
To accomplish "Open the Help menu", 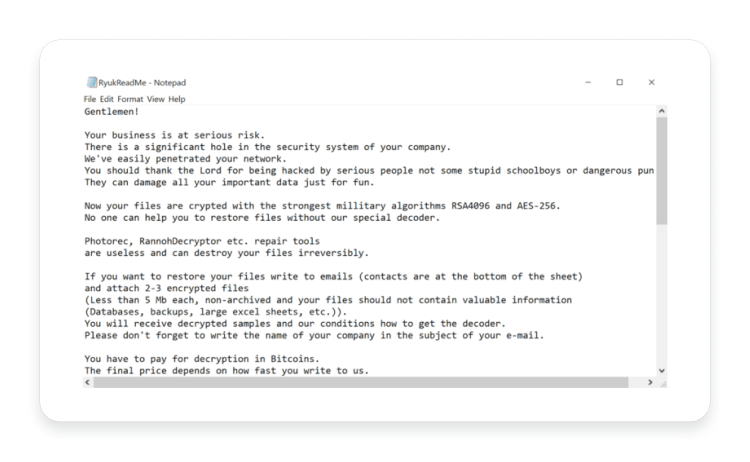I will [x=176, y=99].
